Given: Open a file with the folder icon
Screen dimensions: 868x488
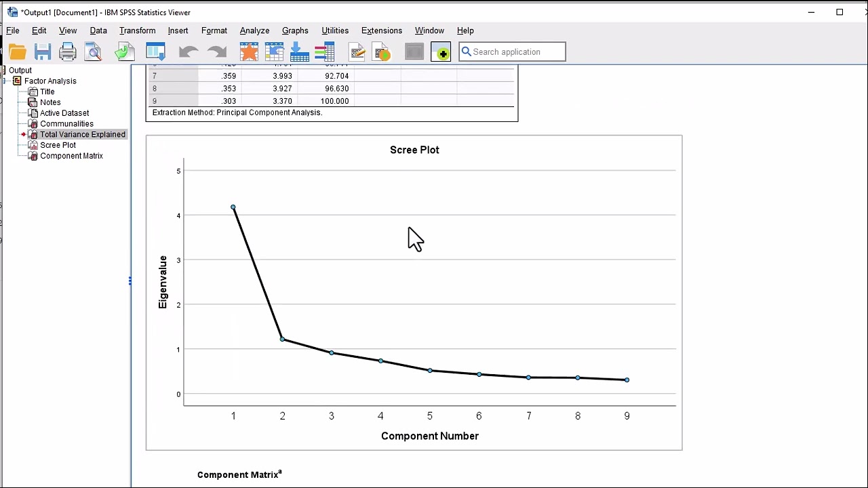Looking at the screenshot, I should [x=18, y=52].
